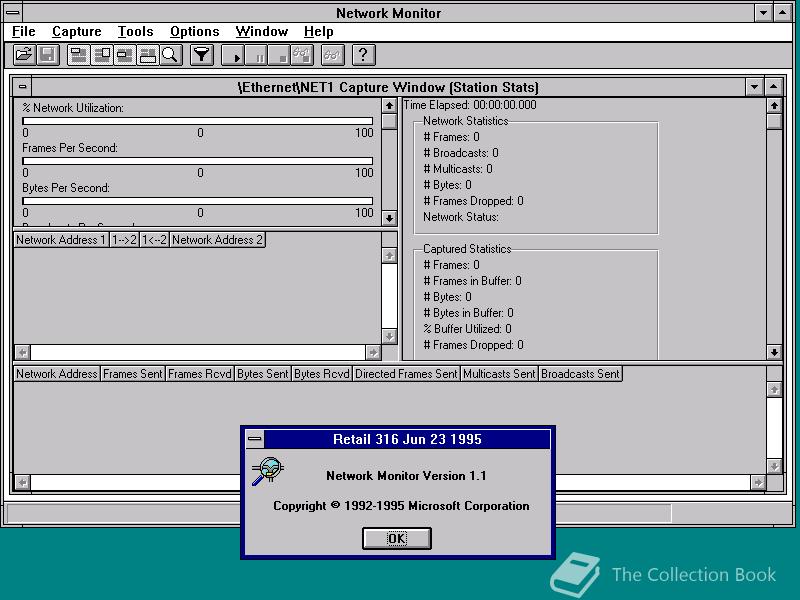Open the File menu
Viewport: 800px width, 600px height.
tap(23, 32)
